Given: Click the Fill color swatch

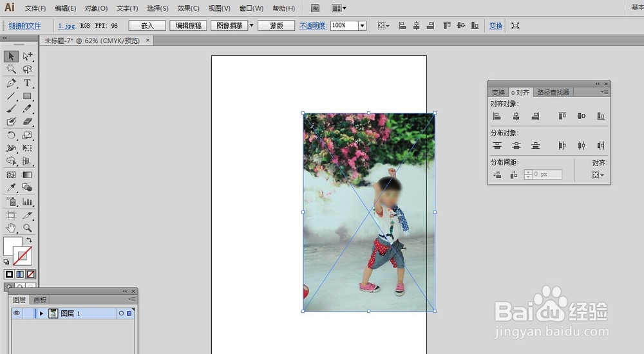Looking at the screenshot, I should point(12,246).
